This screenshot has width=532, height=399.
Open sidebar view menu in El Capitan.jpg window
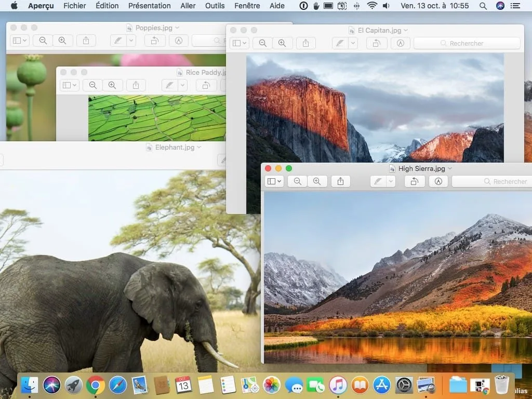239,43
